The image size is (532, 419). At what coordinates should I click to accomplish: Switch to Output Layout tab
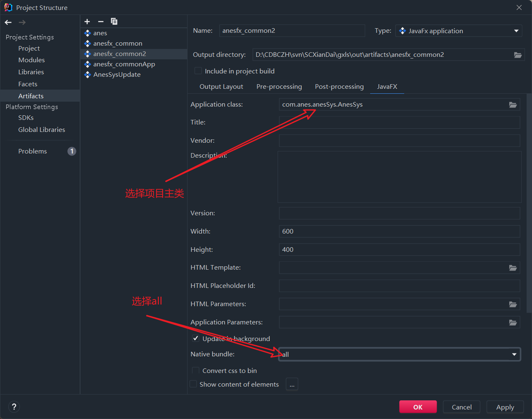coord(221,86)
